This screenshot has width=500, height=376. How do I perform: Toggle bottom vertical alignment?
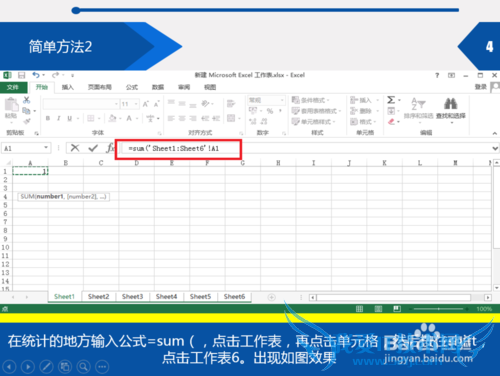click(193, 105)
